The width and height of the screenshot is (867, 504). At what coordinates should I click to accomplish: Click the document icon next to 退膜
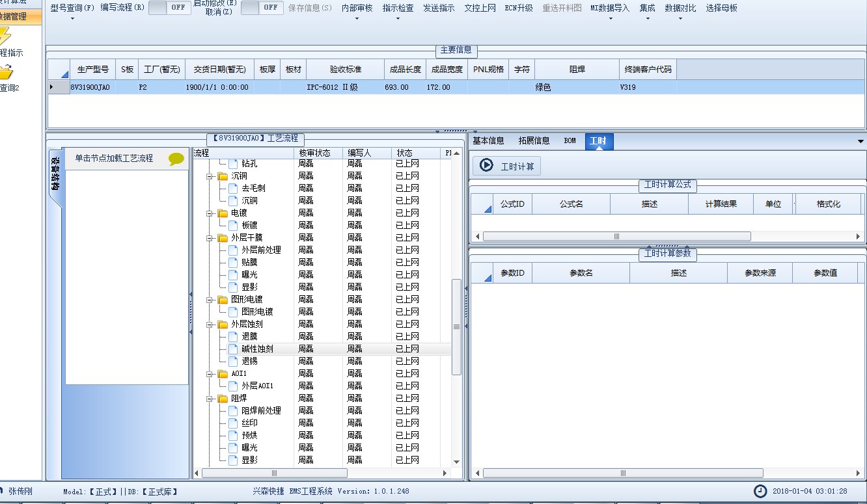click(x=233, y=337)
